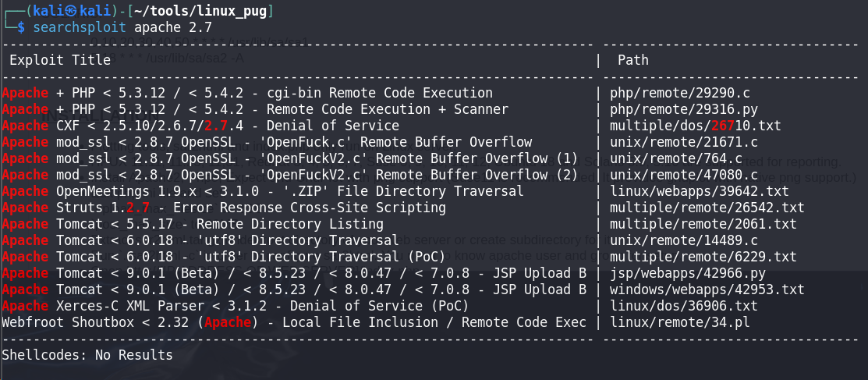
Task: Select path php/remote/29316.py
Action: pos(684,109)
